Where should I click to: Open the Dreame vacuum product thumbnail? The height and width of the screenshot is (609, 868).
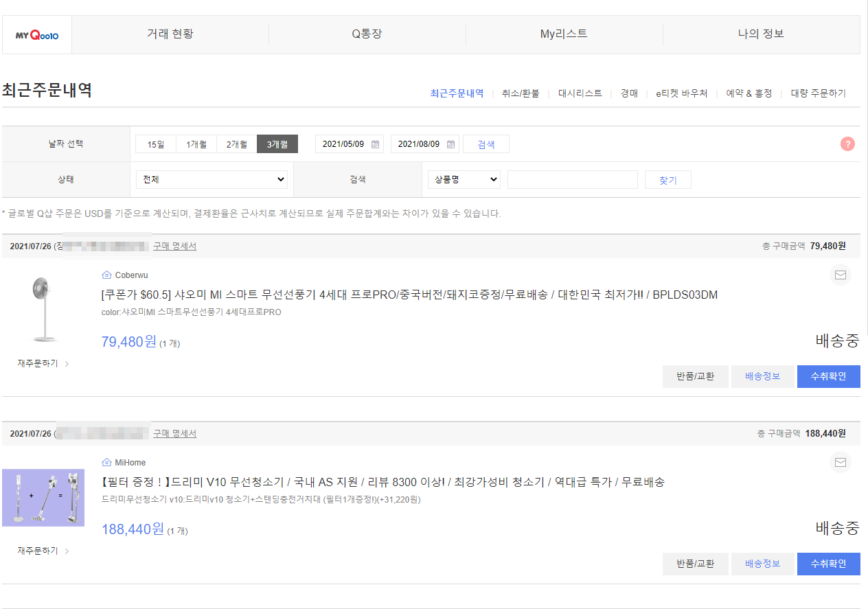pyautogui.click(x=43, y=498)
